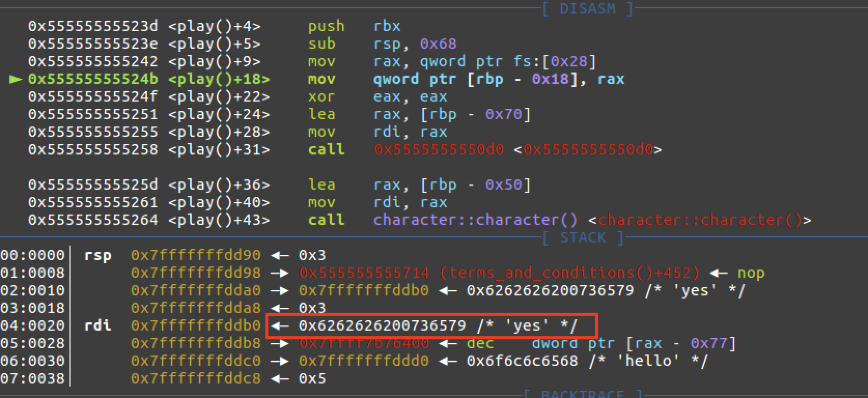Select 'rax, qword ptr fs:[0x28]' operand
Image resolution: width=868 pixels, height=398 pixels.
coord(485,61)
